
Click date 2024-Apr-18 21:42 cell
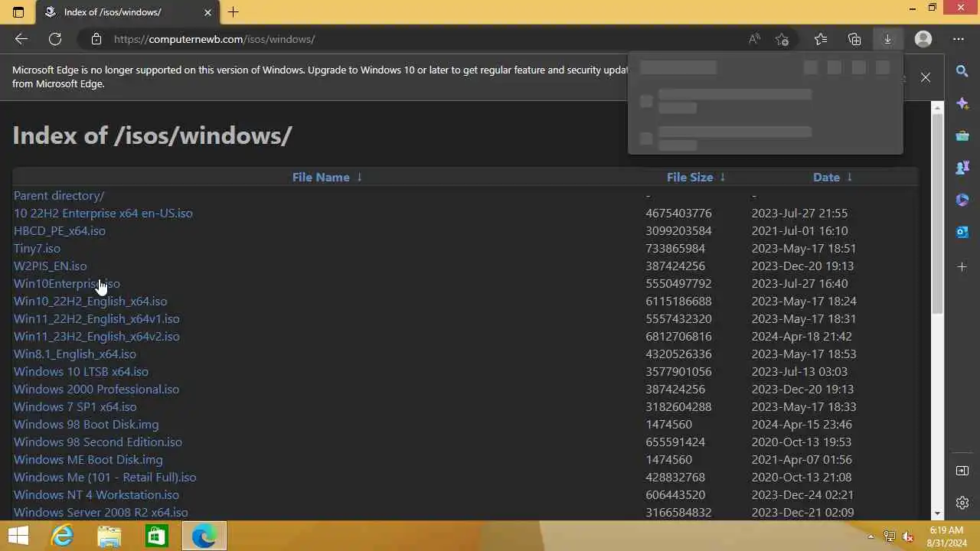802,336
